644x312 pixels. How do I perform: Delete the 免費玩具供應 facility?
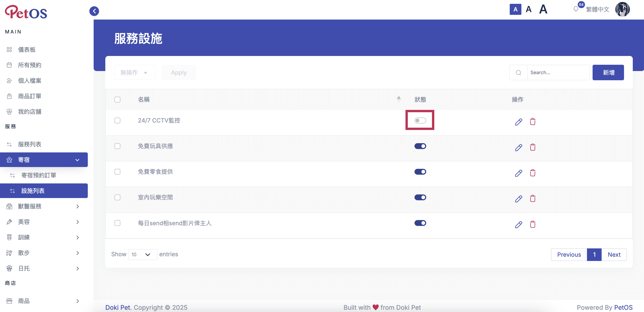click(x=532, y=147)
